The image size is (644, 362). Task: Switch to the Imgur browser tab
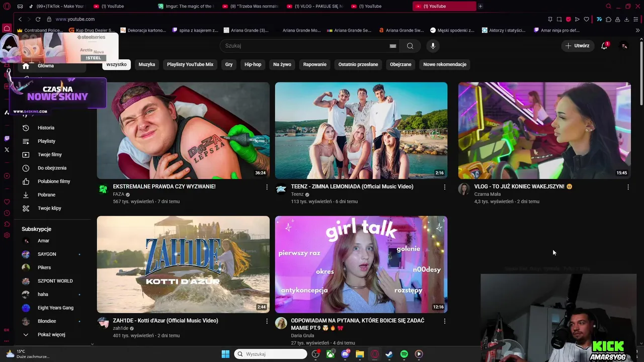click(186, 6)
